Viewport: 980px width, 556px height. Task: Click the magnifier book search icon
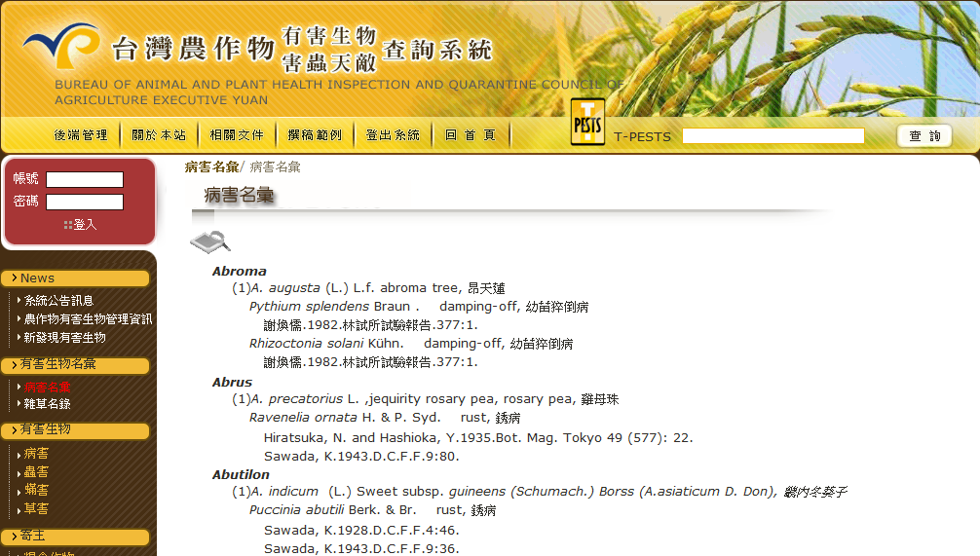[209, 241]
